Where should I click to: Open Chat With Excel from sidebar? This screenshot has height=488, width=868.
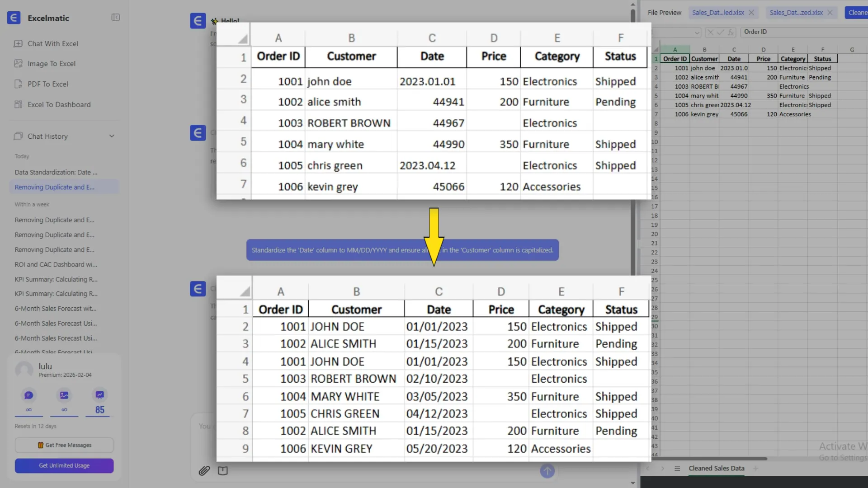coord(52,43)
